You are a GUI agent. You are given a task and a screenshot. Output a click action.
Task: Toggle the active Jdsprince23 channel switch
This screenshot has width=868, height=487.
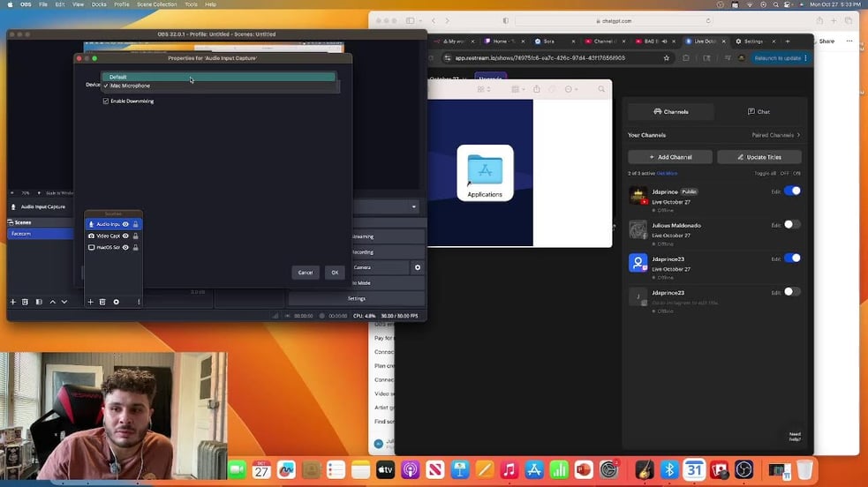[x=792, y=258]
